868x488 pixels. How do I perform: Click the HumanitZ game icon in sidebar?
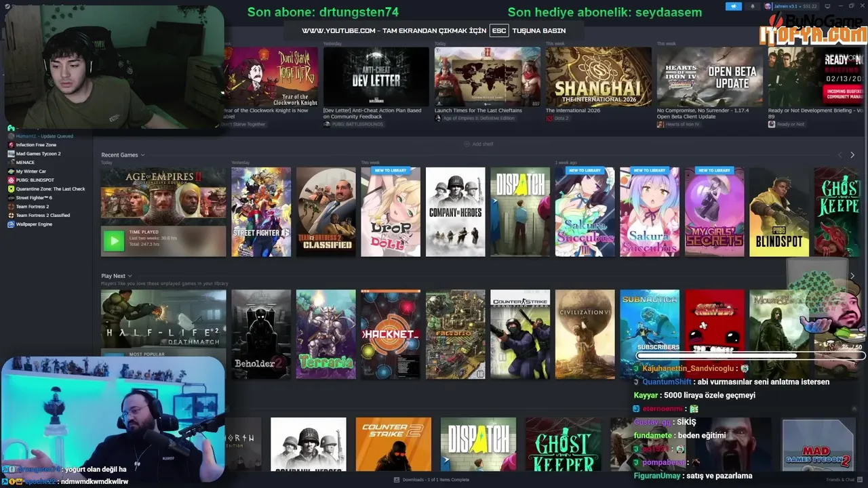[x=11, y=136]
